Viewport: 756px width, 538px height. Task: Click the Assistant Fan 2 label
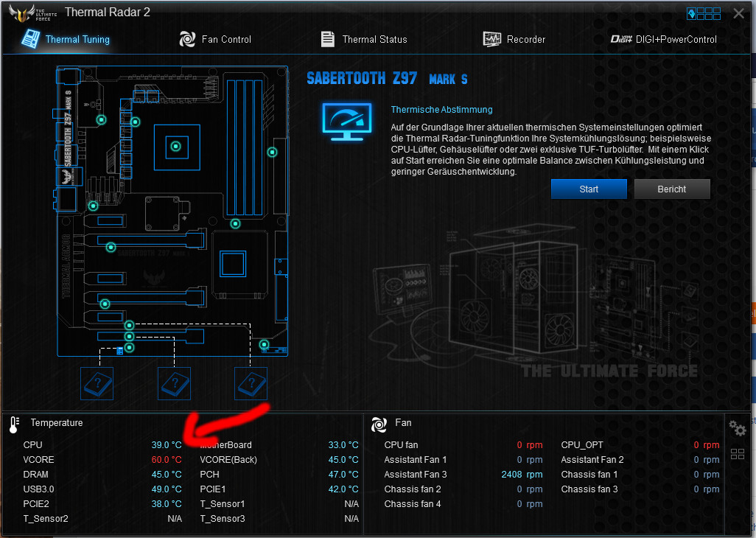click(592, 460)
